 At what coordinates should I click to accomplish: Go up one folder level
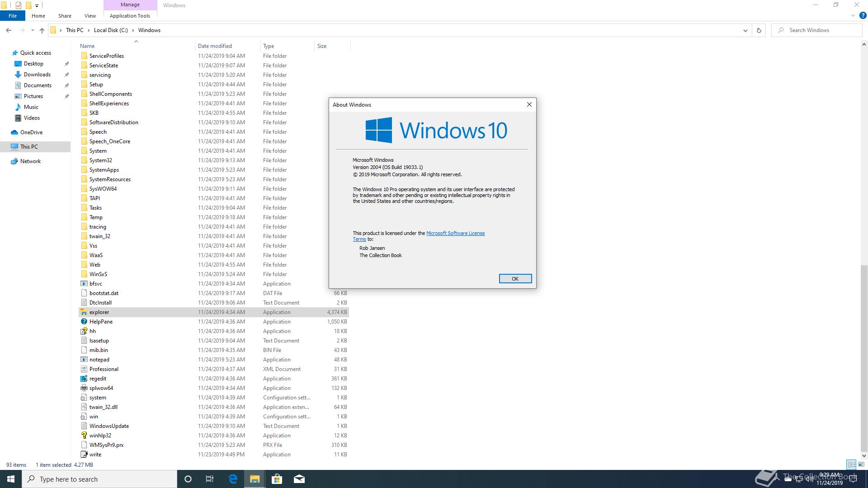[x=42, y=30]
